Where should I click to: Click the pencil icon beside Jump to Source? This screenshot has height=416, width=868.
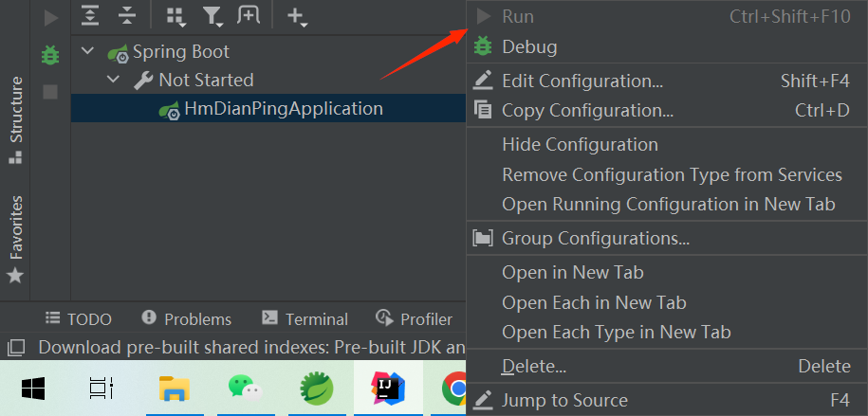tap(483, 400)
